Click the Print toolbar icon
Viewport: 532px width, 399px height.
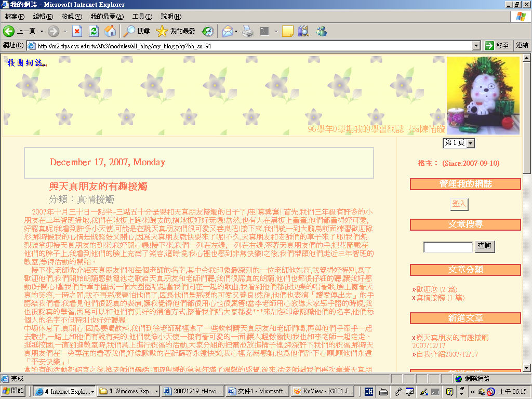pos(248,31)
